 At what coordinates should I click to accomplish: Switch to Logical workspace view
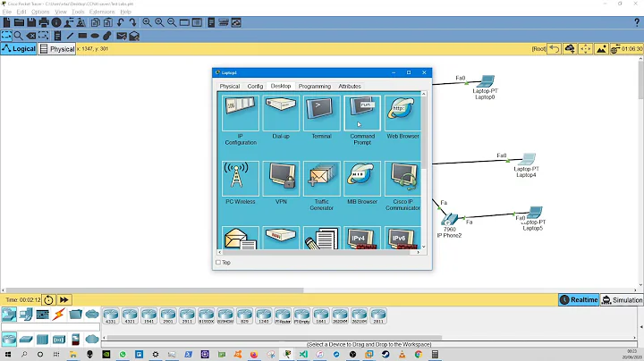19,49
